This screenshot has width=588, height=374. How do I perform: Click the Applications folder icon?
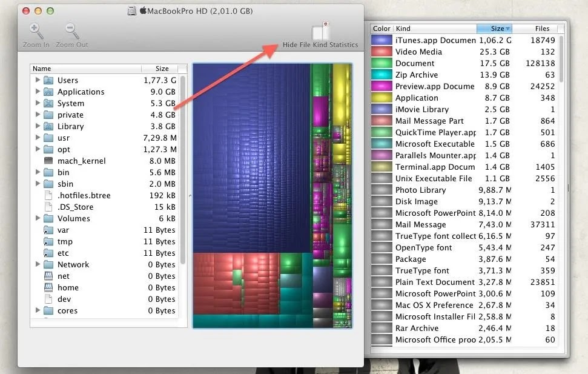49,92
